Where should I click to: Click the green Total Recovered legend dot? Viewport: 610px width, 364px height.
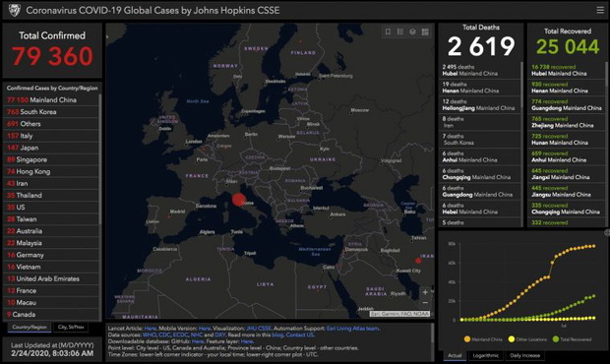click(556, 339)
